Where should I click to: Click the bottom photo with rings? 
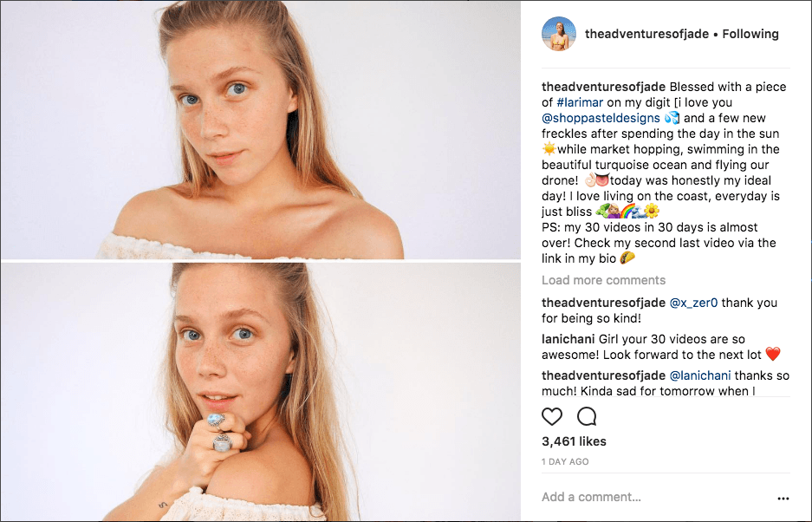click(x=260, y=392)
